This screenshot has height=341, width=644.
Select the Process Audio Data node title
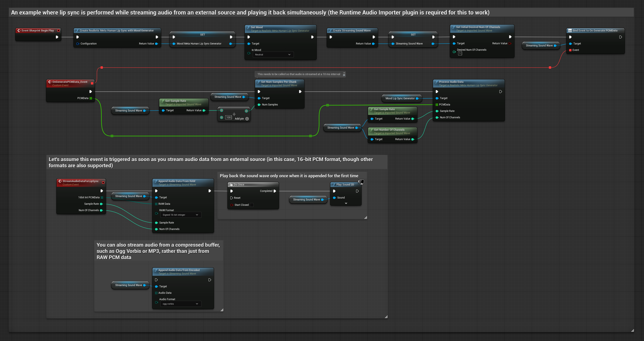pos(451,82)
